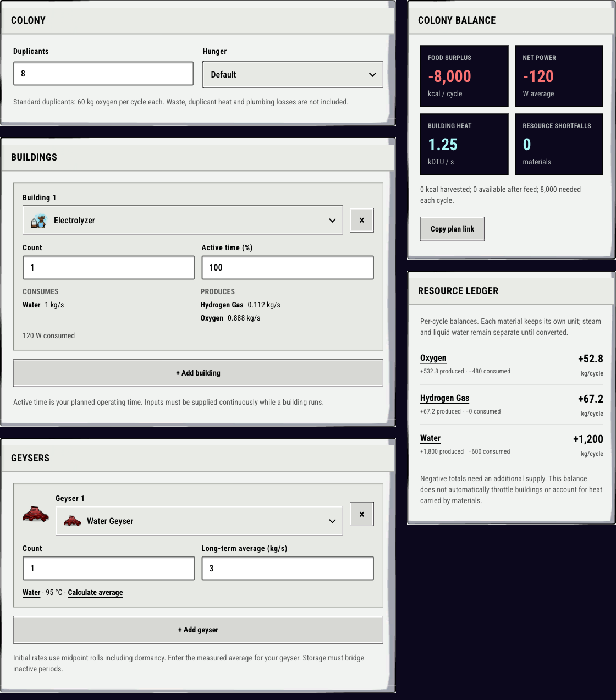Open the Water Geyser type selector
The height and width of the screenshot is (700, 616).
199,521
